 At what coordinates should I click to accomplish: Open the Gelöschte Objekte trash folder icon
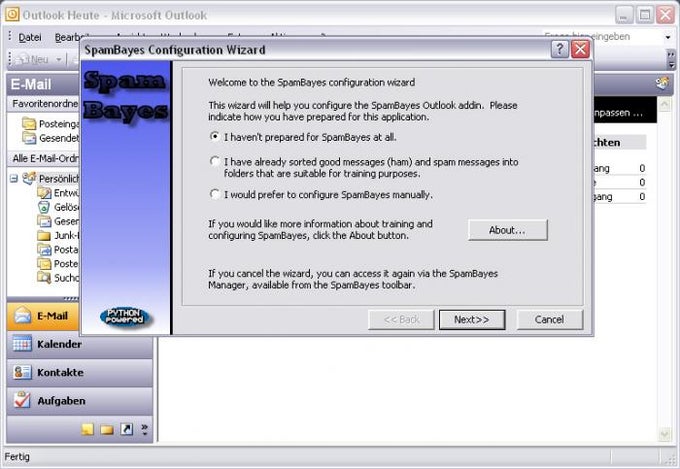(44, 207)
